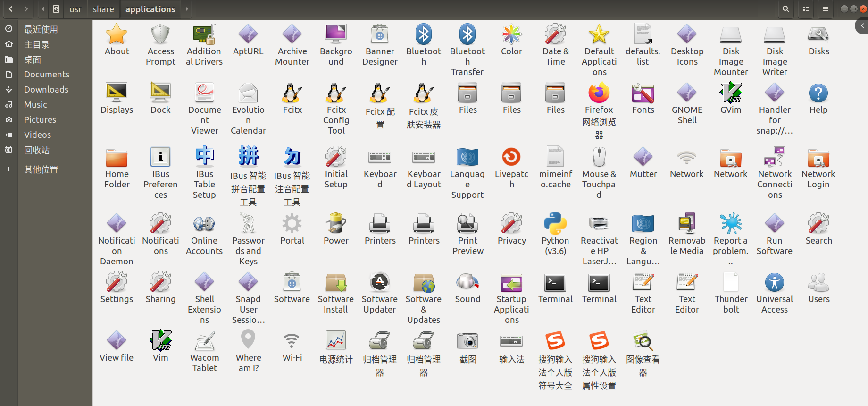Click the Mouse & Touchpad icon

coord(599,157)
